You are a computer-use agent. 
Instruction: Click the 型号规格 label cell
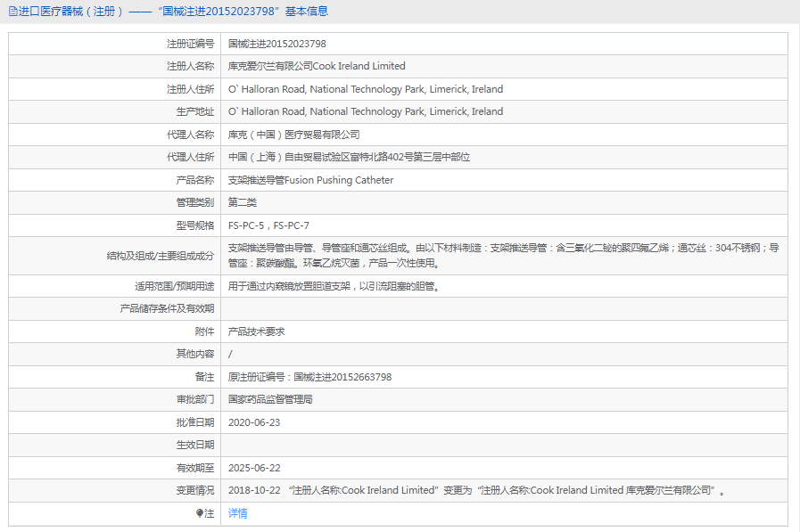(x=115, y=225)
